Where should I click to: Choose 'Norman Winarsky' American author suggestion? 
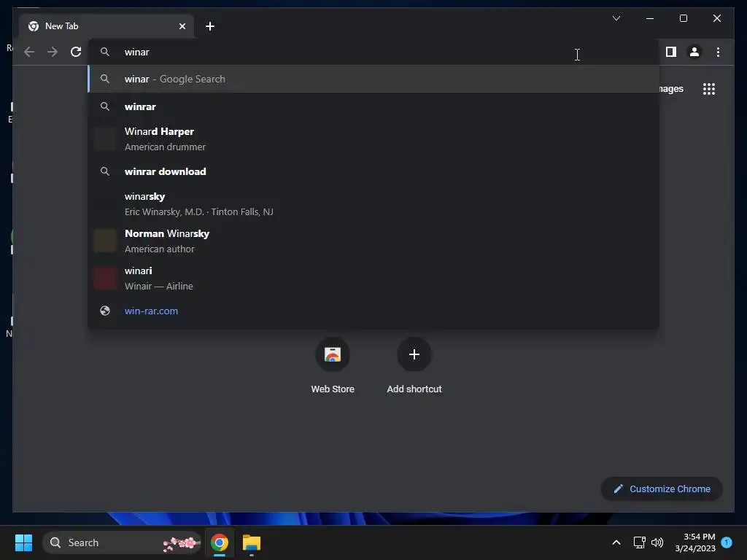(373, 241)
